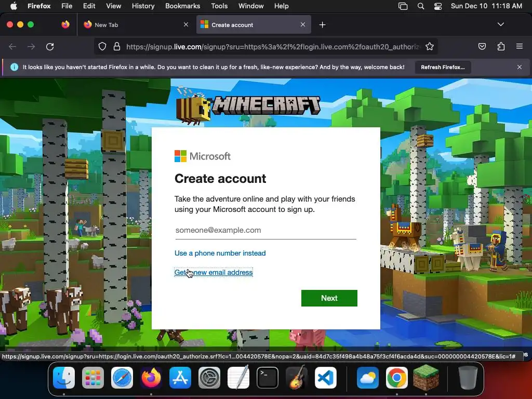Open Spotlight search in the menu bar
This screenshot has width=532, height=399.
421,6
